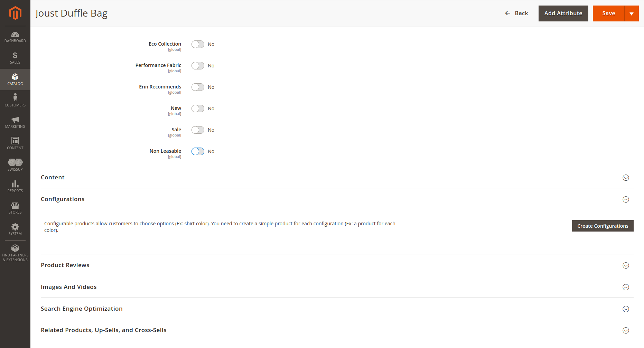Image resolution: width=644 pixels, height=348 pixels.
Task: Expand the Search Engine Optimization chevron
Action: 626,309
